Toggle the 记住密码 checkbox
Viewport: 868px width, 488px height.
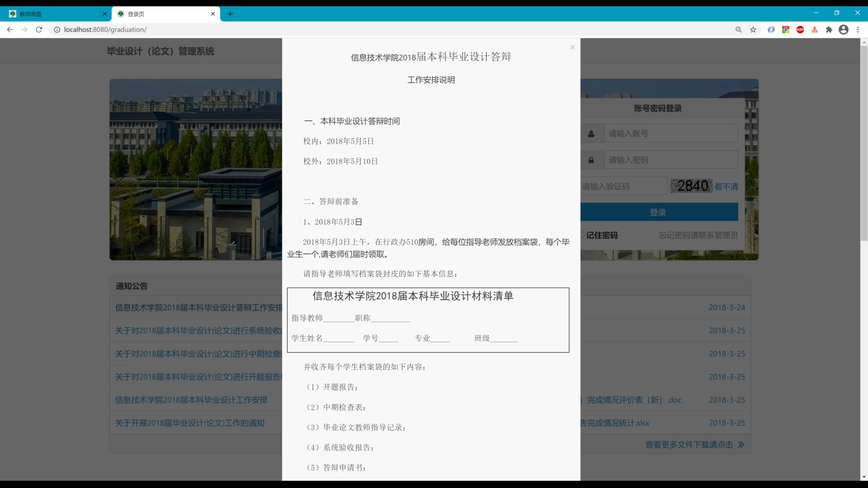point(583,235)
